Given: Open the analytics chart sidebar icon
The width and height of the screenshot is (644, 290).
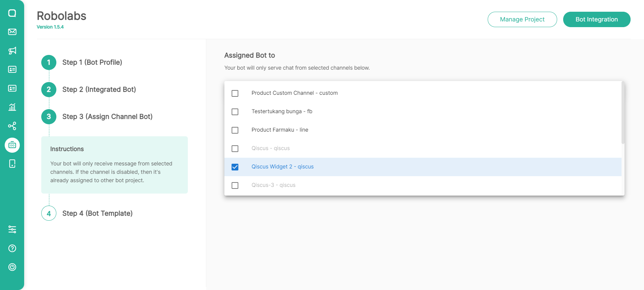Looking at the screenshot, I should [12, 107].
